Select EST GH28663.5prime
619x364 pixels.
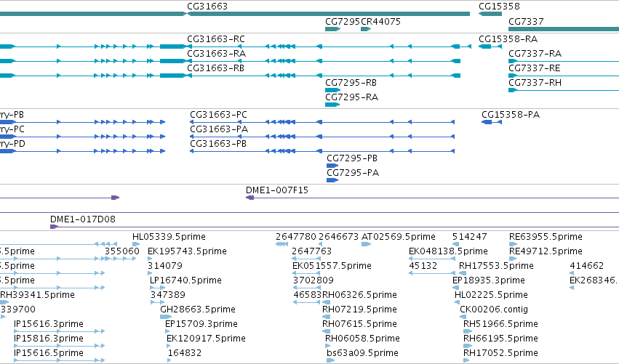[x=198, y=310]
